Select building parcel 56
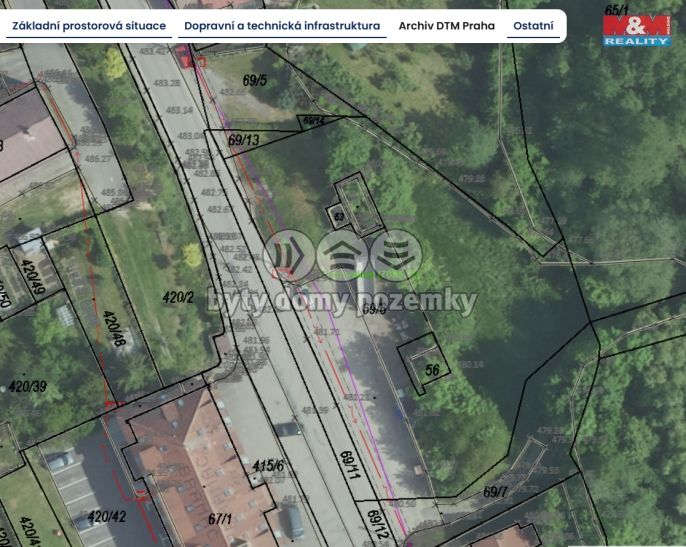The image size is (686, 547). coord(432,370)
